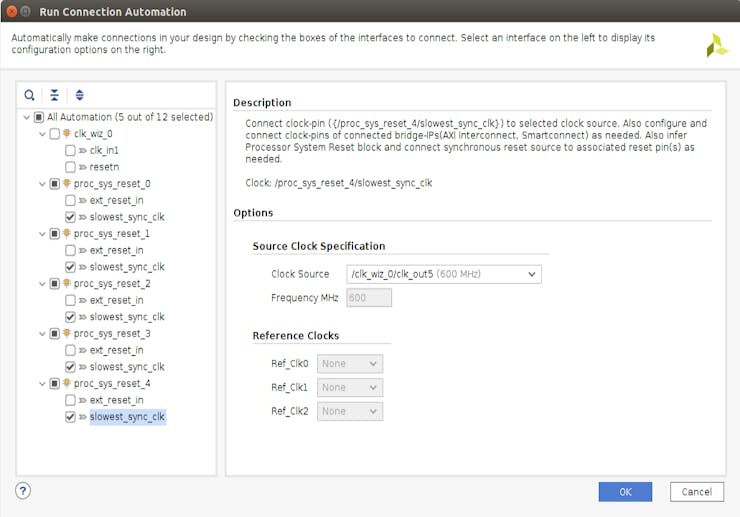740x517 pixels.
Task: Click the proc_sys_reset_0 IP block icon
Action: click(x=67, y=184)
